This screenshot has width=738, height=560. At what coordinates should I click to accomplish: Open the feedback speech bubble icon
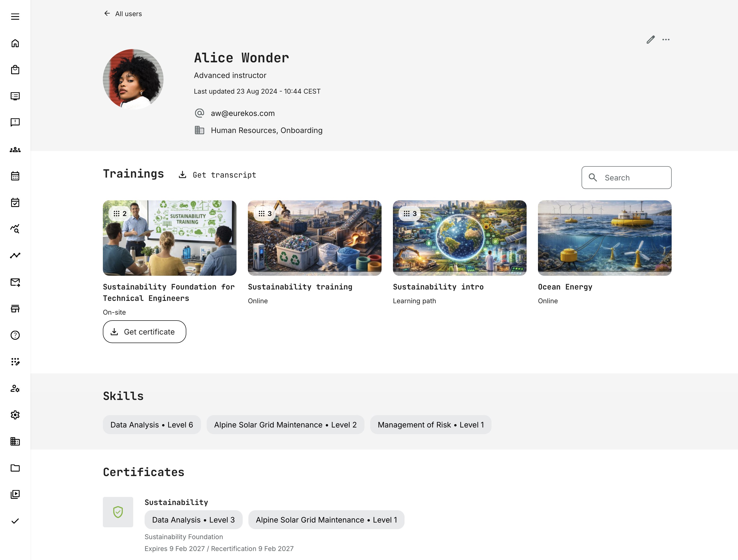pos(15,123)
